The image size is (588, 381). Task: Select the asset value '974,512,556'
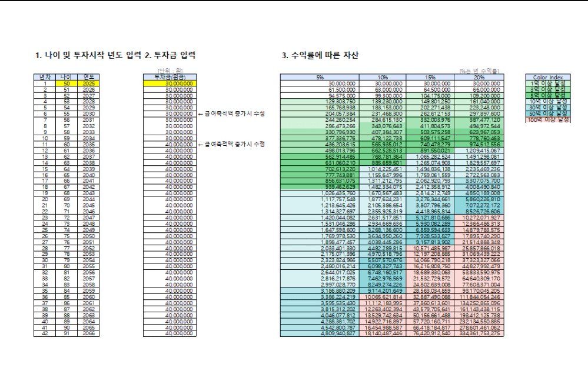pyautogui.click(x=479, y=145)
